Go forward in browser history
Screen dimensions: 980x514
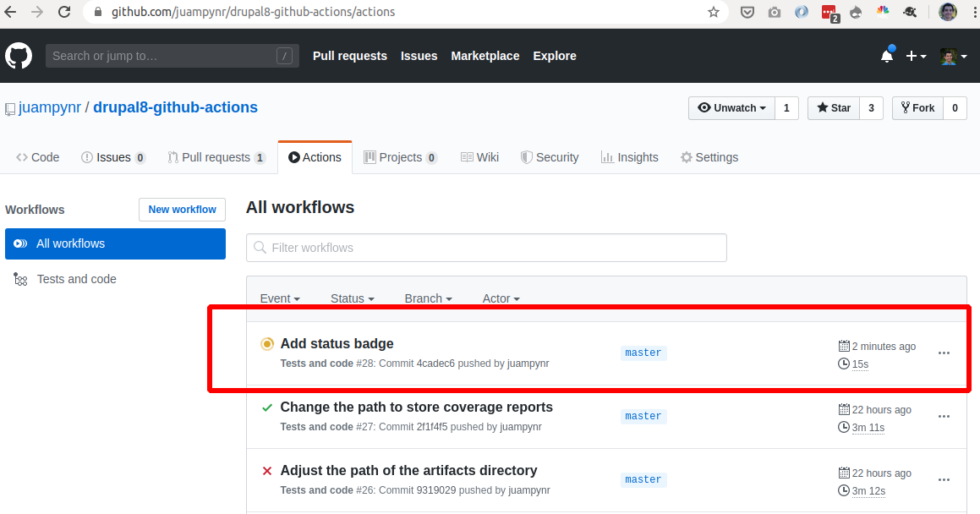37,12
